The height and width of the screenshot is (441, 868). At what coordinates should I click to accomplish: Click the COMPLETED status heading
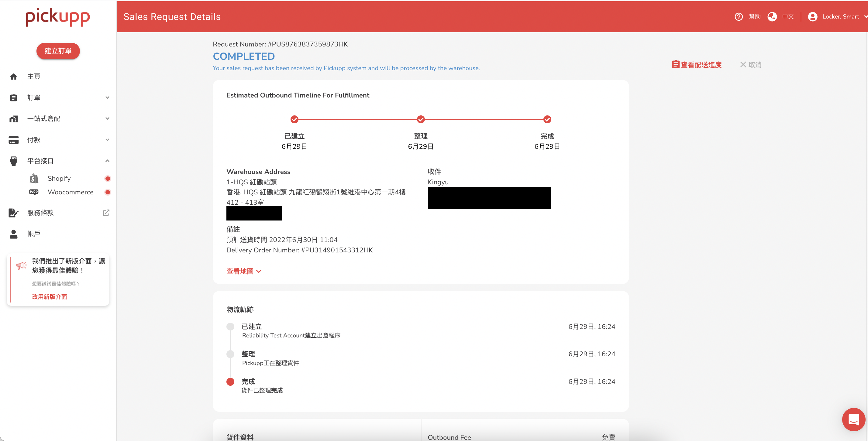(x=244, y=56)
